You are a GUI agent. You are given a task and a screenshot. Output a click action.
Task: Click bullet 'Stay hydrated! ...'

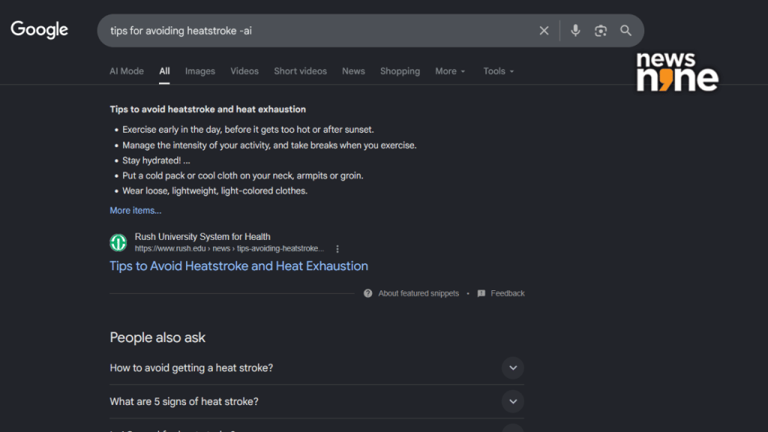tap(156, 161)
